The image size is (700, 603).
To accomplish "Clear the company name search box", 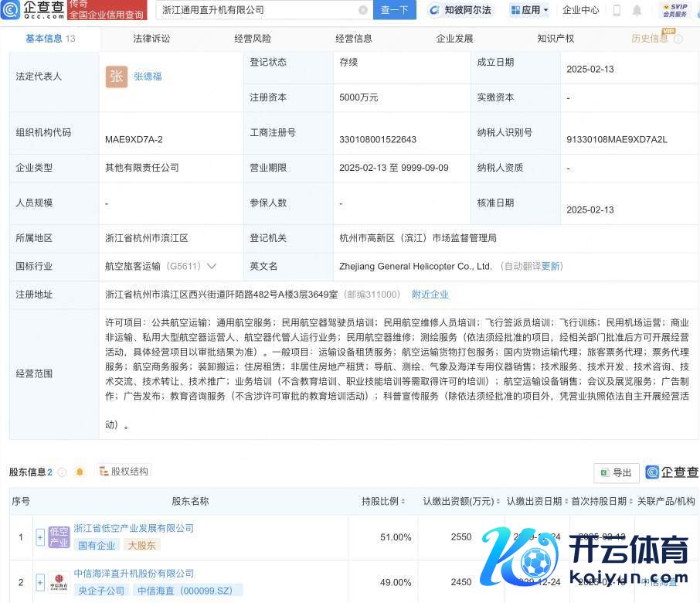I will tap(363, 10).
